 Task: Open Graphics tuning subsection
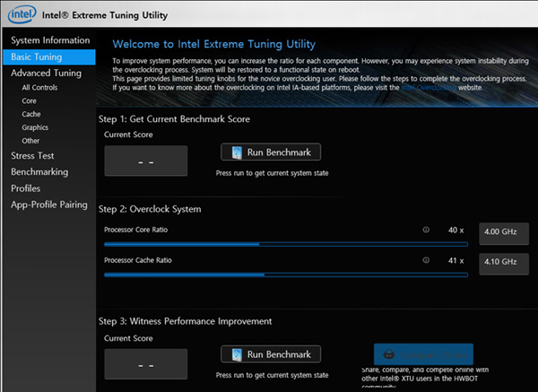35,127
